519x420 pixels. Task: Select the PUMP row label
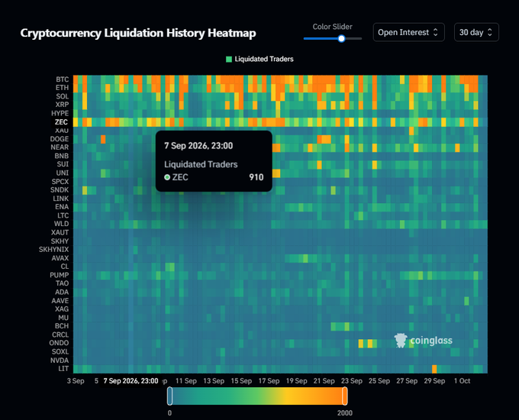pos(60,275)
